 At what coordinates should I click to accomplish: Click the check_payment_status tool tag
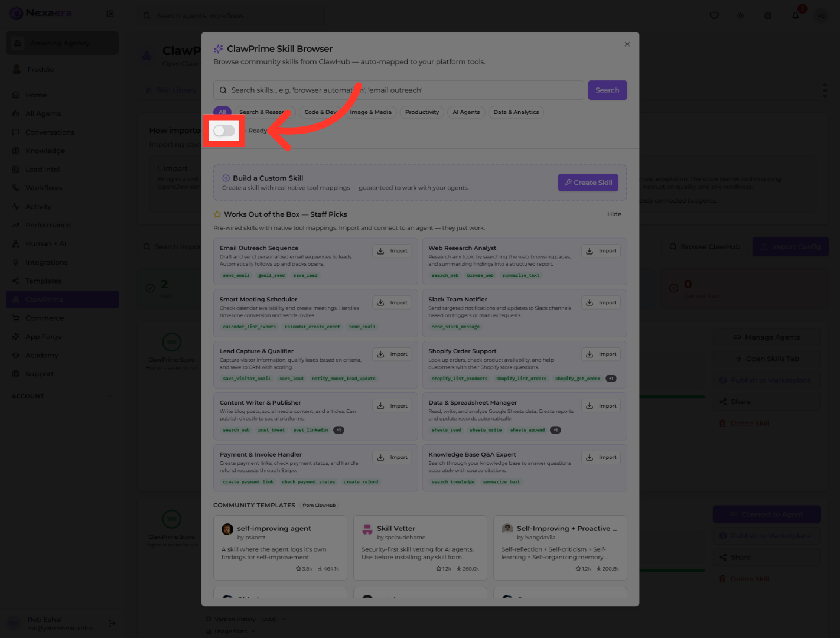(308, 482)
